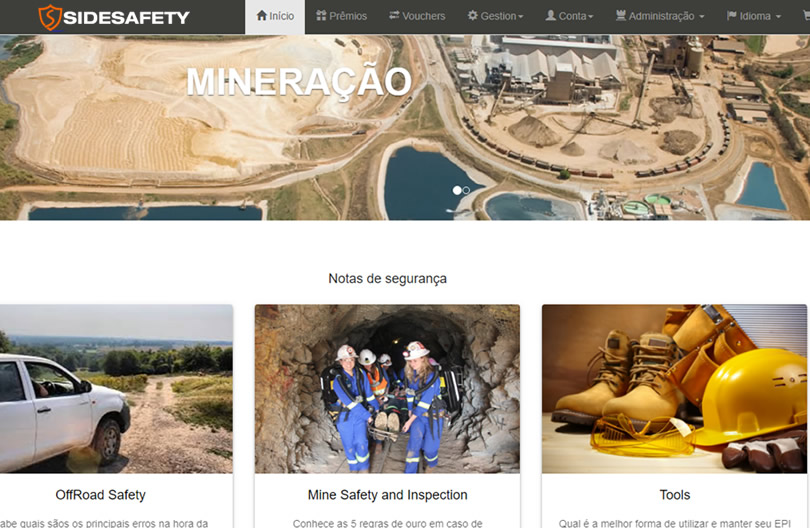
Task: Click the OffRoad Safety card title
Action: click(100, 495)
